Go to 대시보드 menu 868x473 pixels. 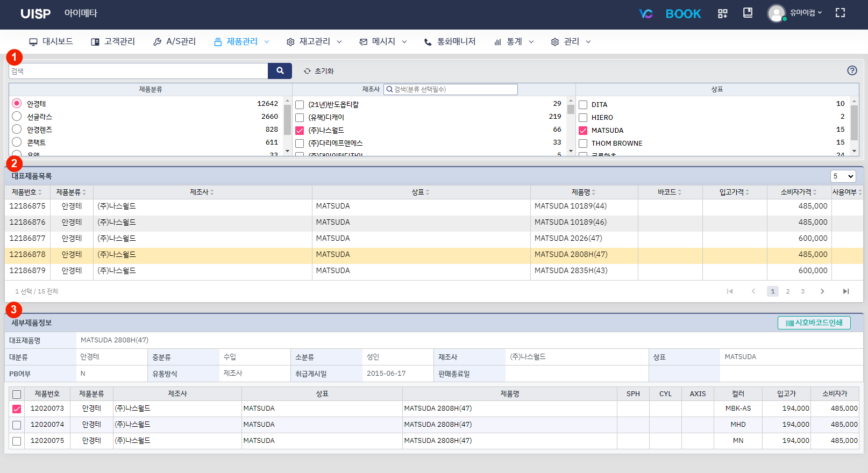click(x=51, y=41)
